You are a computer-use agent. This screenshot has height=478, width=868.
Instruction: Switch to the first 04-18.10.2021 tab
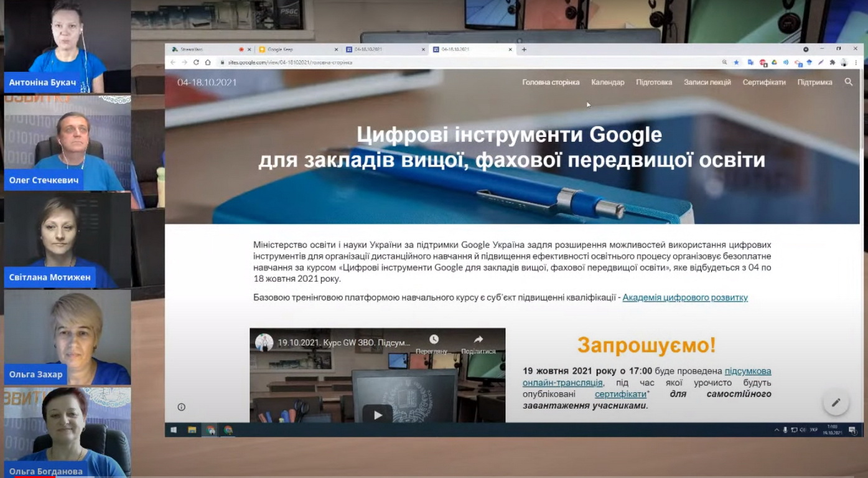(x=386, y=49)
